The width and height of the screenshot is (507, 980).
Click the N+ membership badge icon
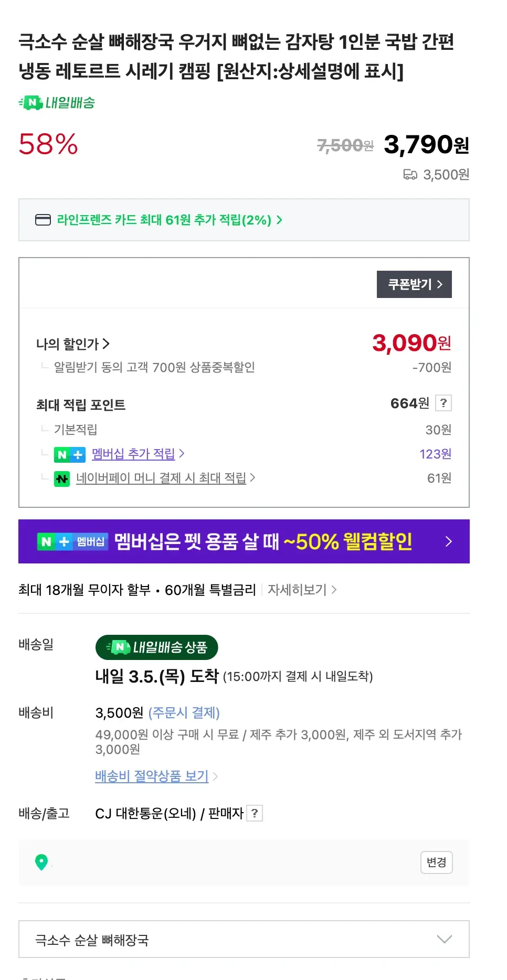click(x=69, y=454)
